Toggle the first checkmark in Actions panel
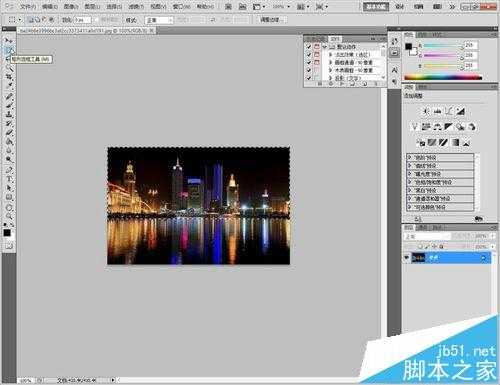Screen dimensions: 500x385 (x=309, y=47)
